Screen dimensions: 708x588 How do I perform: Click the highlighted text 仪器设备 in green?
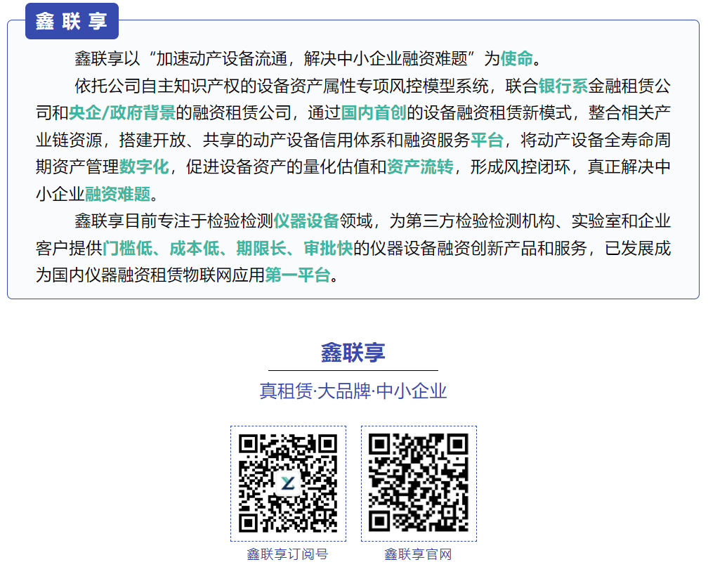click(306, 221)
